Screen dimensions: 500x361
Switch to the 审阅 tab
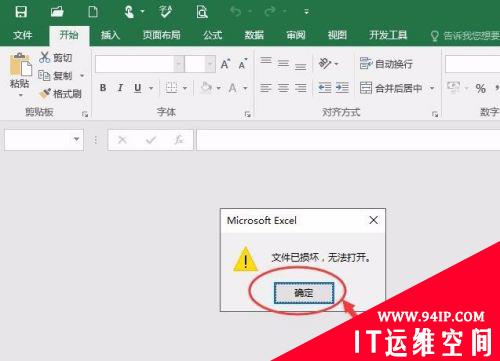click(x=296, y=35)
